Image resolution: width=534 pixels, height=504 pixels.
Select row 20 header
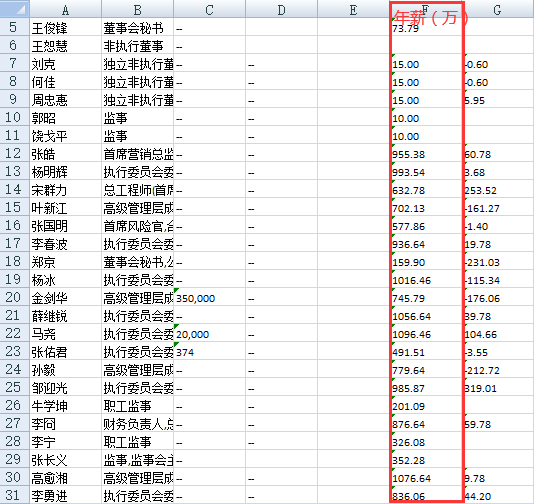pos(15,297)
